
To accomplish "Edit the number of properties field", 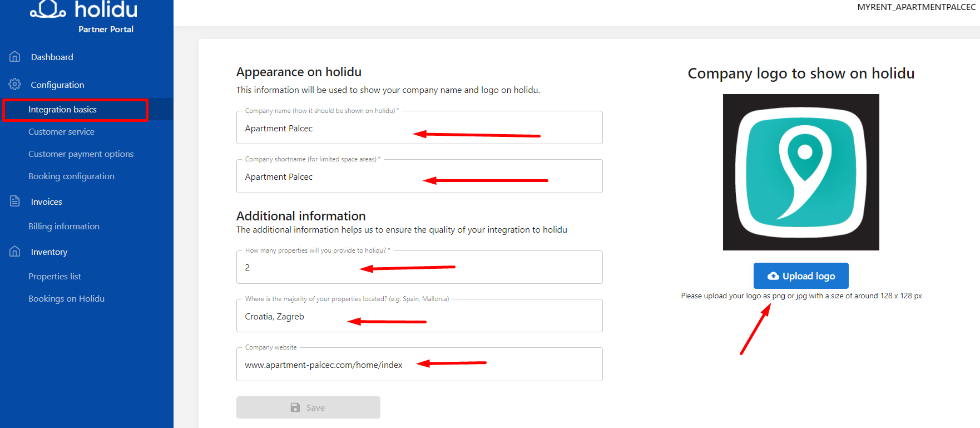I will [419, 267].
